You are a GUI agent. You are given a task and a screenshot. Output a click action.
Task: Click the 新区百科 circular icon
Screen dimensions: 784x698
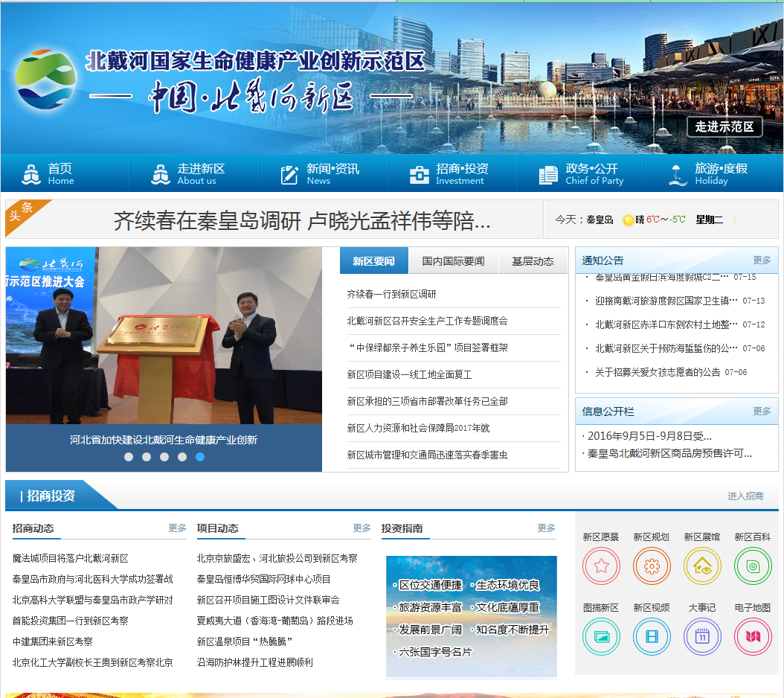(x=753, y=566)
